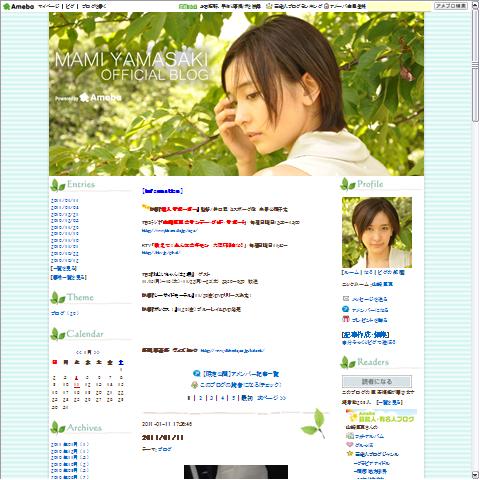Screen dimensions: 480x480
Task: Open the ブログ theme link below post title
Action: point(164,449)
